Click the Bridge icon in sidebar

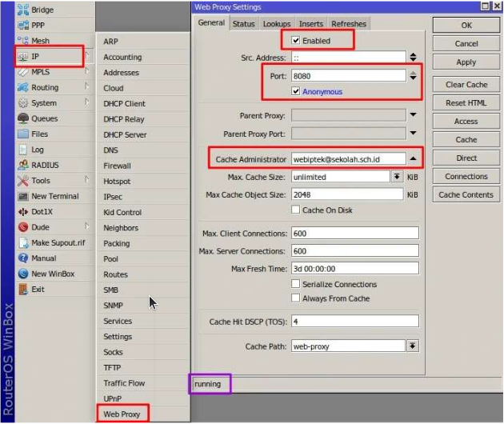pos(22,10)
